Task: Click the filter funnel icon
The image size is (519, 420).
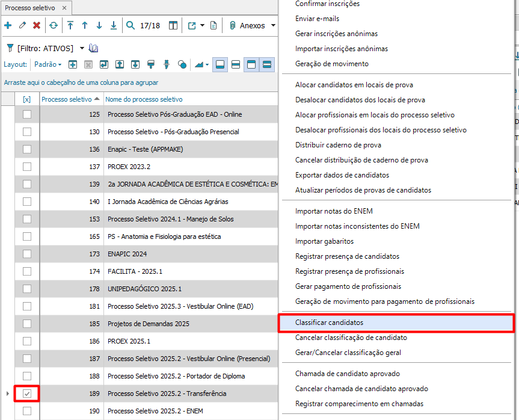Action: tap(9, 48)
